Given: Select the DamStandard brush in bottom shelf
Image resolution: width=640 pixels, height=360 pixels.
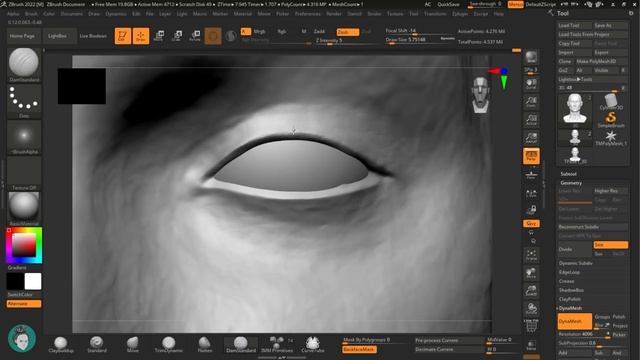Looking at the screenshot, I should click(x=241, y=345).
